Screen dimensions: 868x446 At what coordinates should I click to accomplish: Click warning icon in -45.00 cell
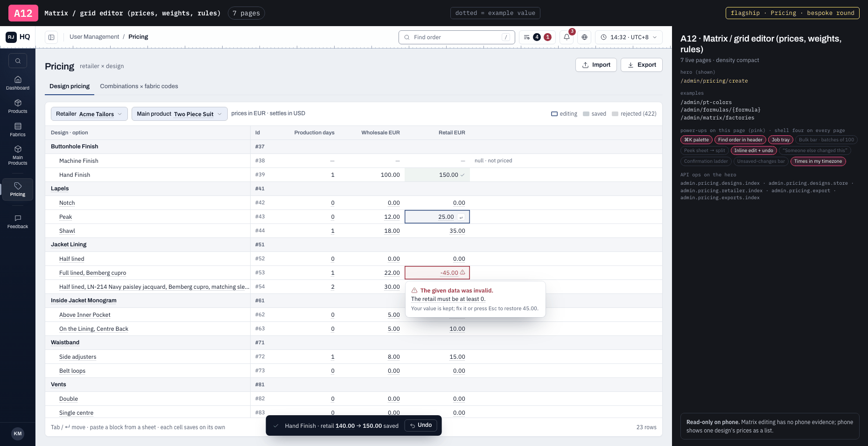pyautogui.click(x=462, y=272)
